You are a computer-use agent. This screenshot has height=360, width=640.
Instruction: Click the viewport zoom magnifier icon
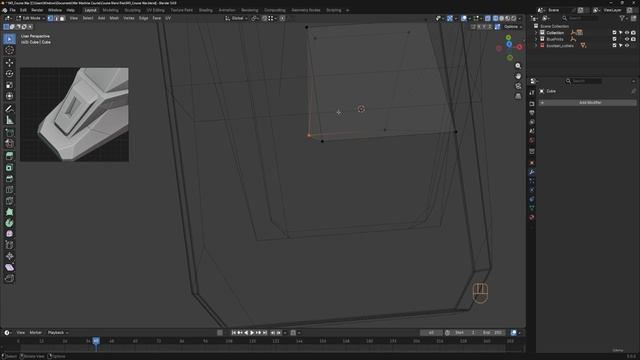(518, 66)
